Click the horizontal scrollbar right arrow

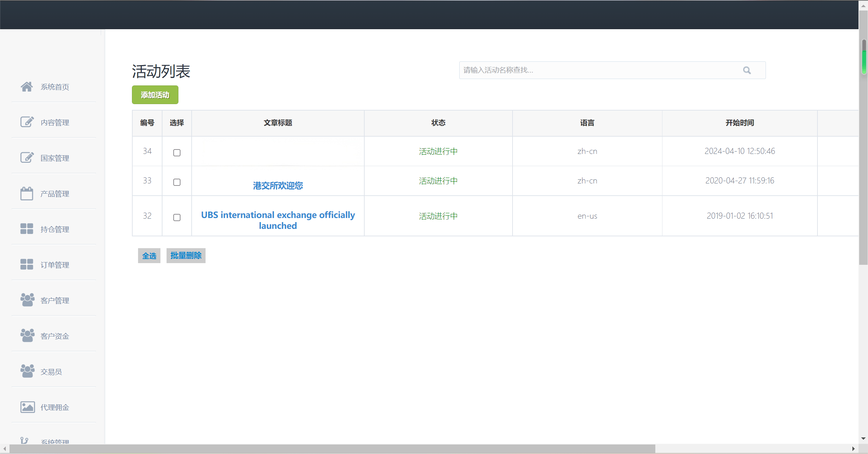pyautogui.click(x=853, y=449)
